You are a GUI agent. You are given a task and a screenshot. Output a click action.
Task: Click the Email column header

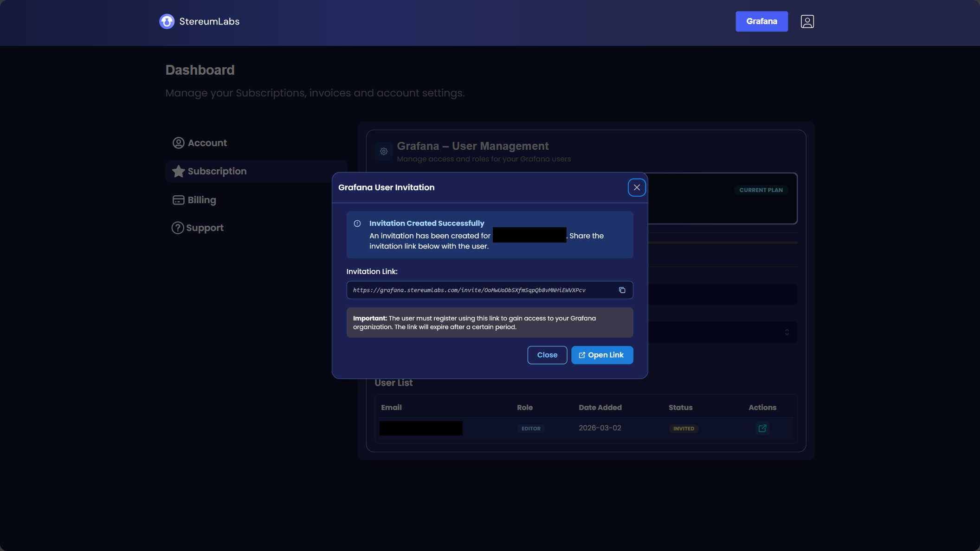(391, 408)
